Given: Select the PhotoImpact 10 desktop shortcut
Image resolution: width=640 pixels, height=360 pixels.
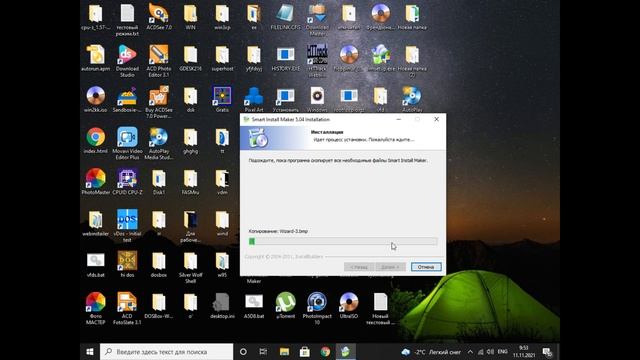Looking at the screenshot, I should click(317, 308).
